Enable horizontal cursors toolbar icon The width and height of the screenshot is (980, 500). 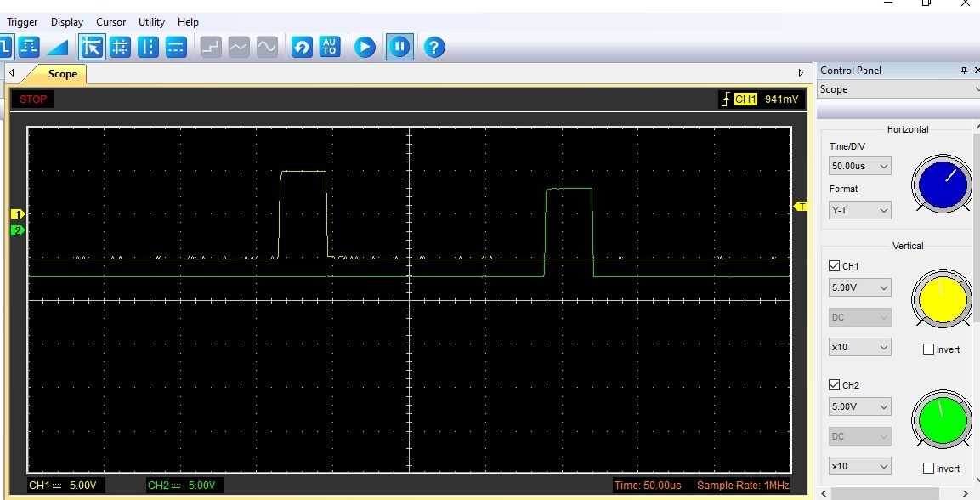(176, 47)
